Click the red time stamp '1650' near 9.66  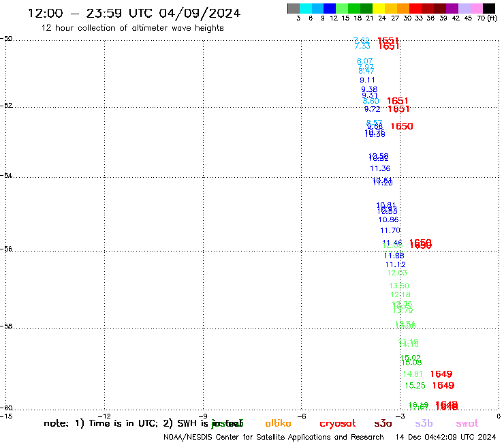pos(402,127)
